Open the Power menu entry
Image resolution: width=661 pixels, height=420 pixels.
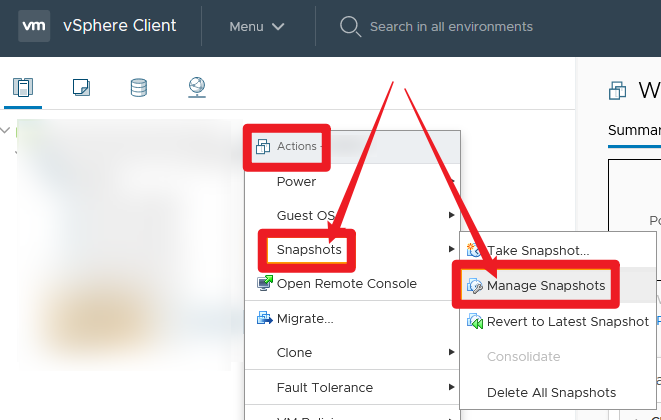pos(296,182)
